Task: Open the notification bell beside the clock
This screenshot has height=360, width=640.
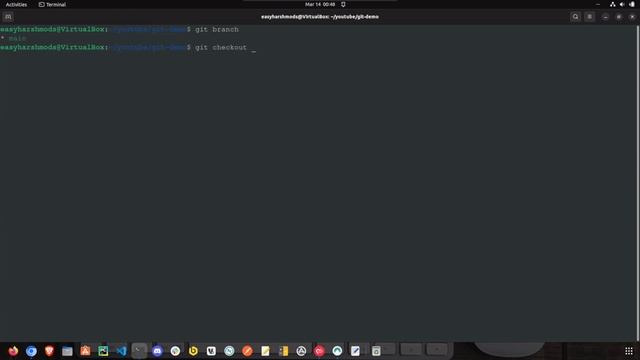Action: (343, 4)
